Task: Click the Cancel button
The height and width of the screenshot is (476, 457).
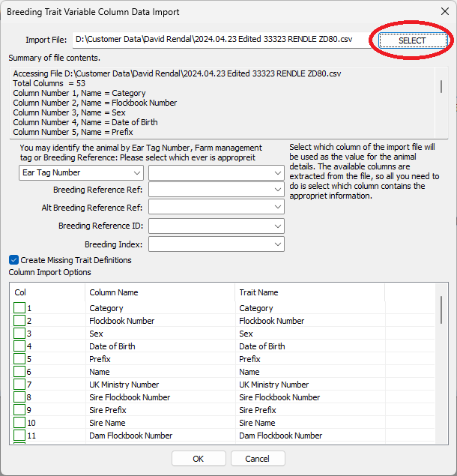Action: 258,459
